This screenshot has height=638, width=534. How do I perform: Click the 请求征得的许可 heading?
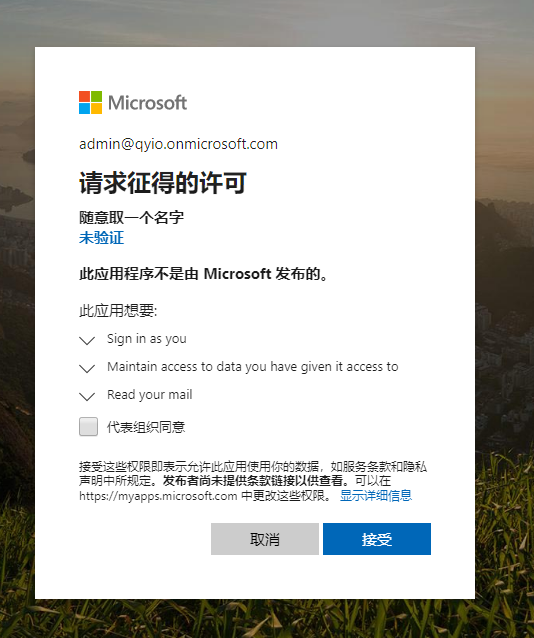coord(163,183)
